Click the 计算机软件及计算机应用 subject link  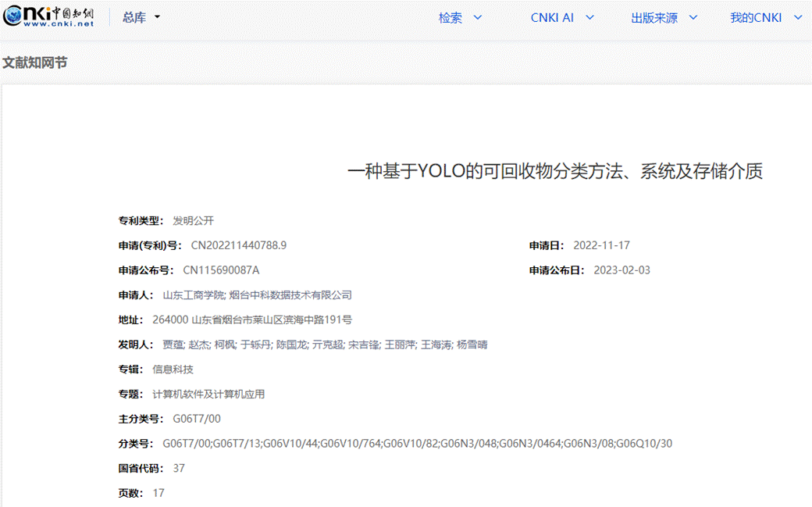point(208,395)
